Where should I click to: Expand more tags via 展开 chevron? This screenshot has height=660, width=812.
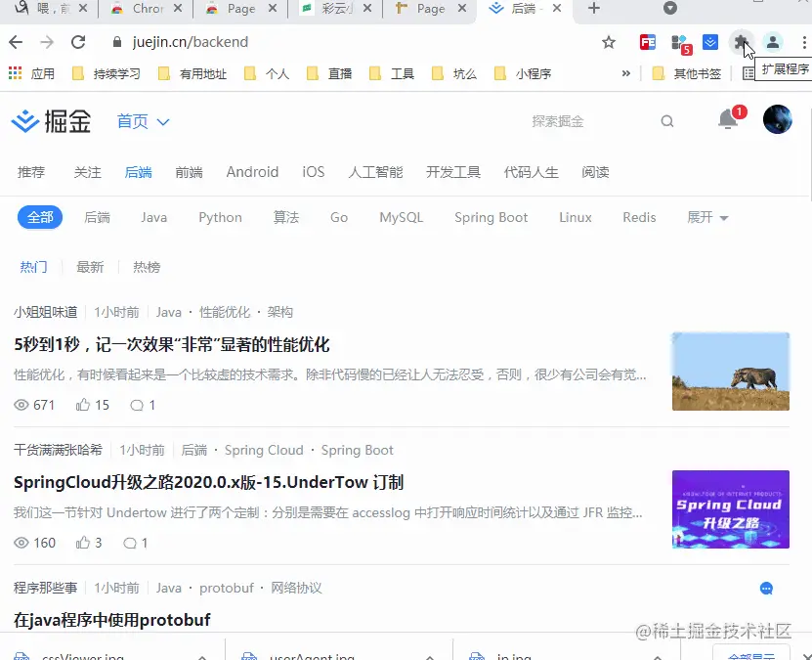706,217
